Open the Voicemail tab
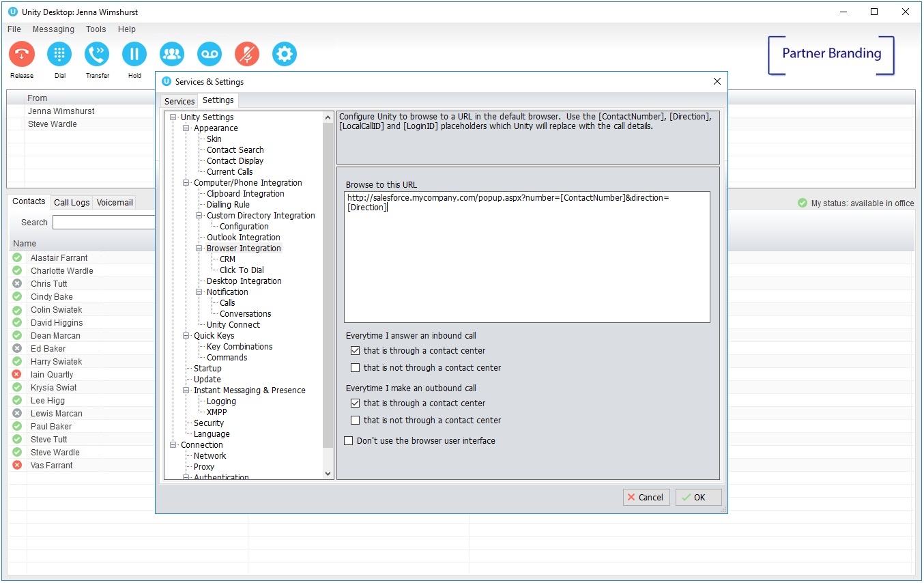The width and height of the screenshot is (924, 583). (115, 202)
